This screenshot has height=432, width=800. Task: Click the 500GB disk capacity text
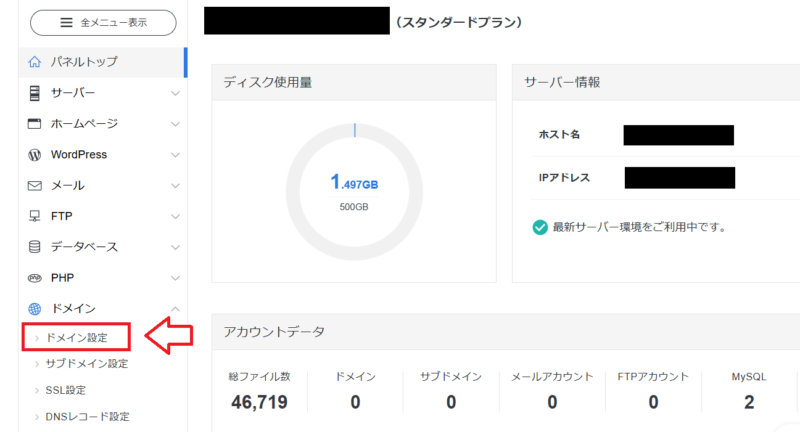[x=354, y=207]
